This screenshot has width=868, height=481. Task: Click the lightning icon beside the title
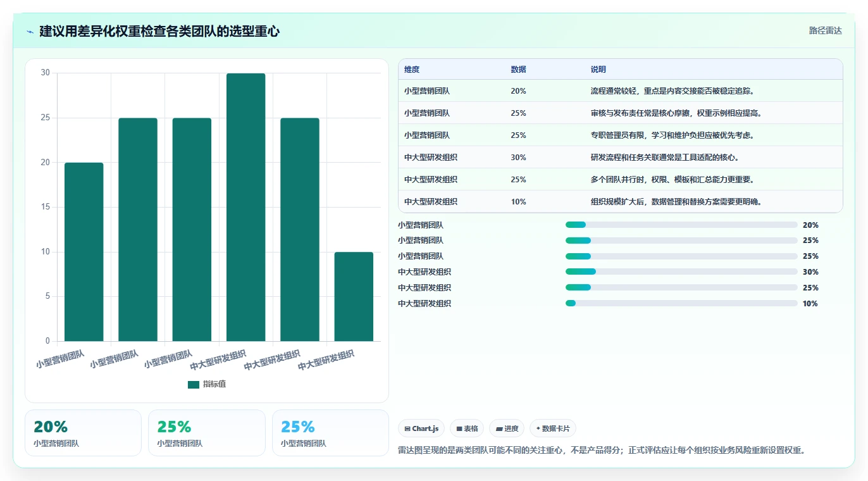pyautogui.click(x=30, y=32)
